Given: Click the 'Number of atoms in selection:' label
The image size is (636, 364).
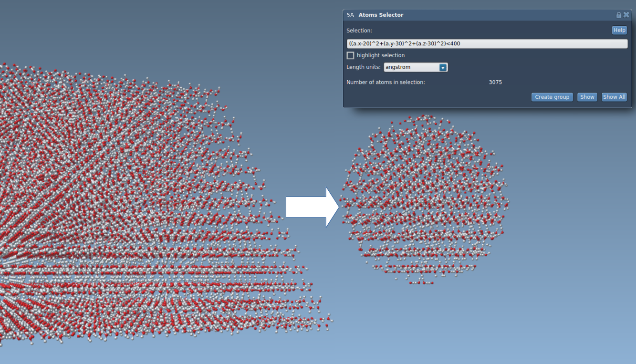Looking at the screenshot, I should point(386,82).
